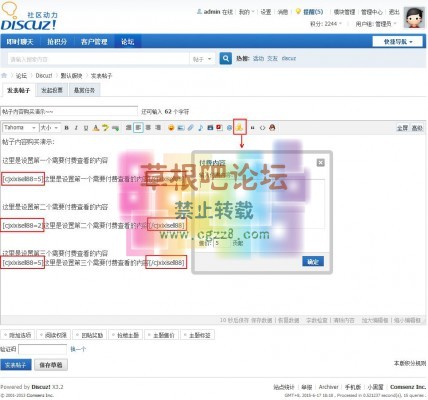Insert a code block

[262, 128]
